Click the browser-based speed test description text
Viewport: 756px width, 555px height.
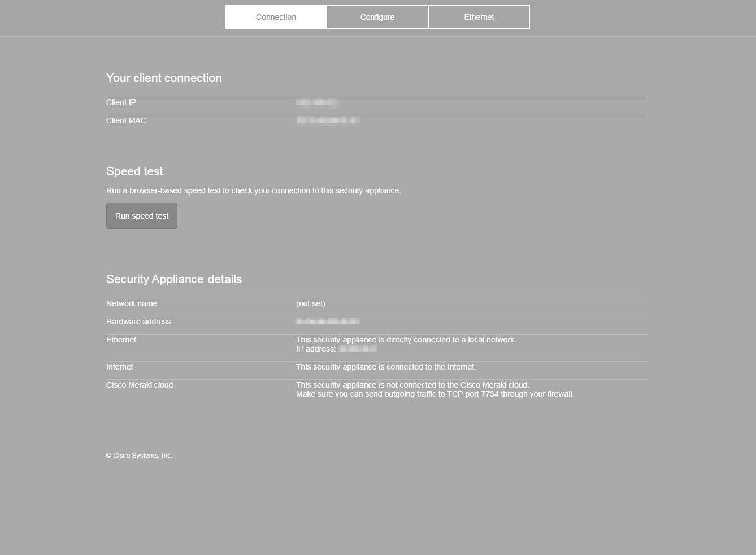coord(253,190)
